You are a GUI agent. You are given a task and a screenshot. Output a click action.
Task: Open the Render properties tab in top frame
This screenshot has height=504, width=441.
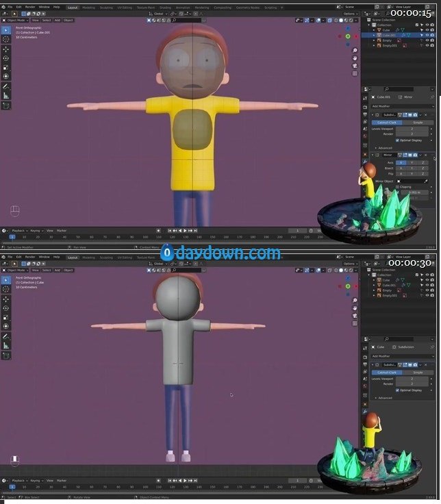365,107
